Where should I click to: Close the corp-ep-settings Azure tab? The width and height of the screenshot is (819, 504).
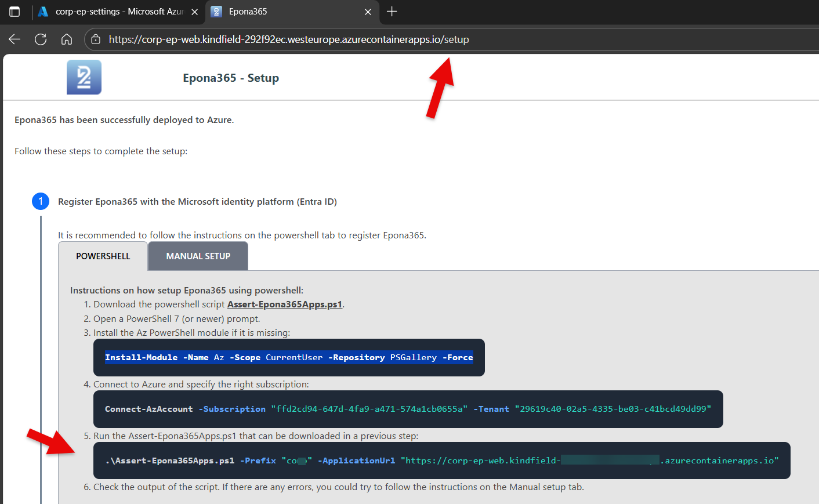click(x=194, y=12)
